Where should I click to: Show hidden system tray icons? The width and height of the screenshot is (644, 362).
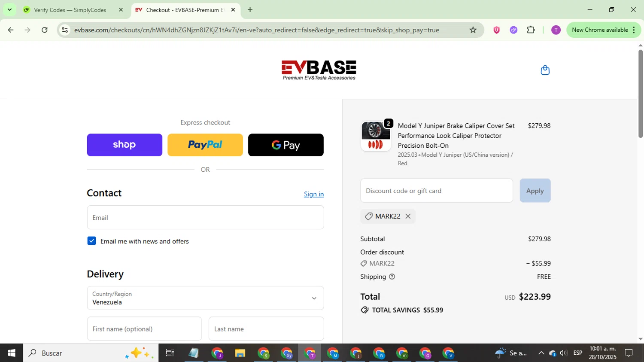541,353
